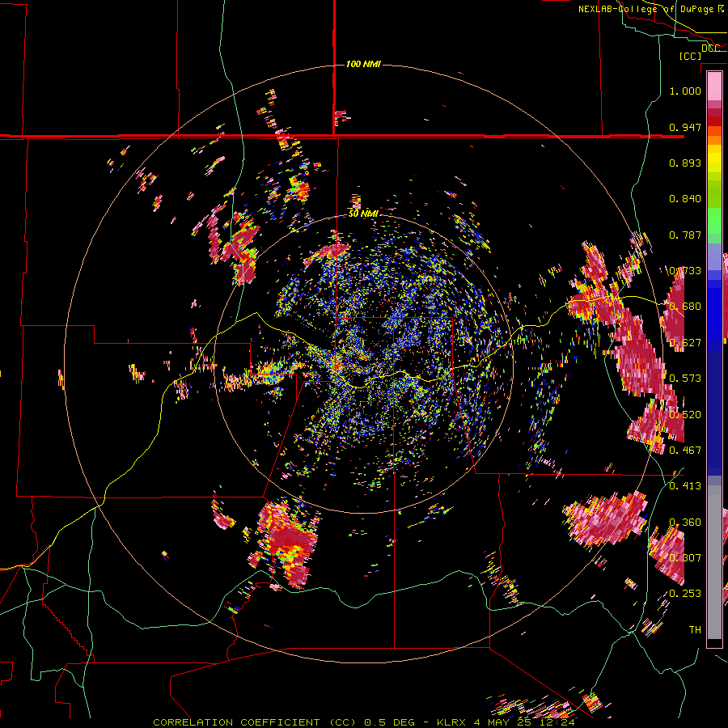
Task: Click the 1.000 legend value
Action: click(685, 91)
